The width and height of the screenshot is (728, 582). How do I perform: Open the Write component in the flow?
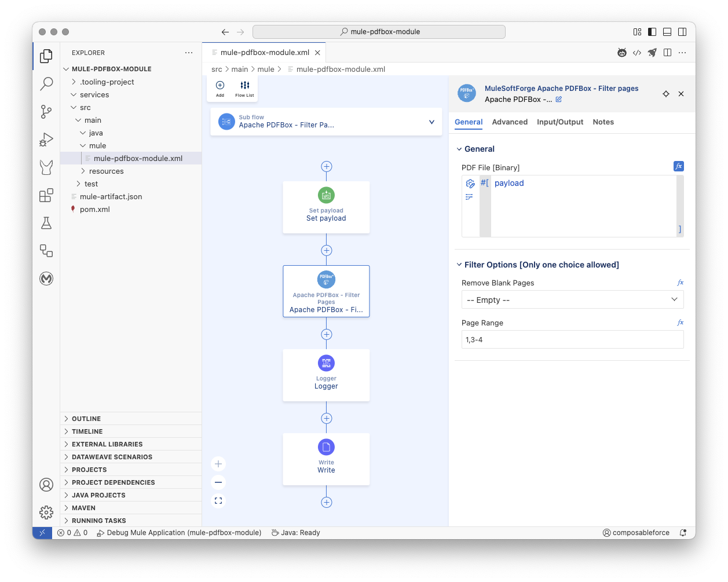click(326, 459)
